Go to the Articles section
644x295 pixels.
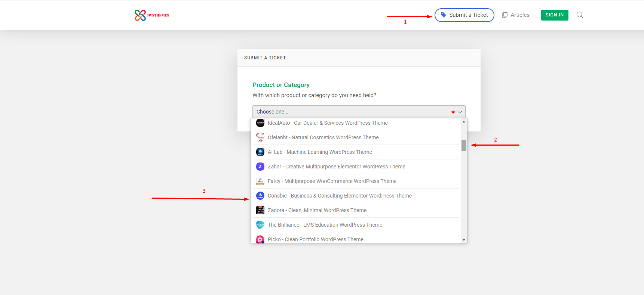[516, 15]
